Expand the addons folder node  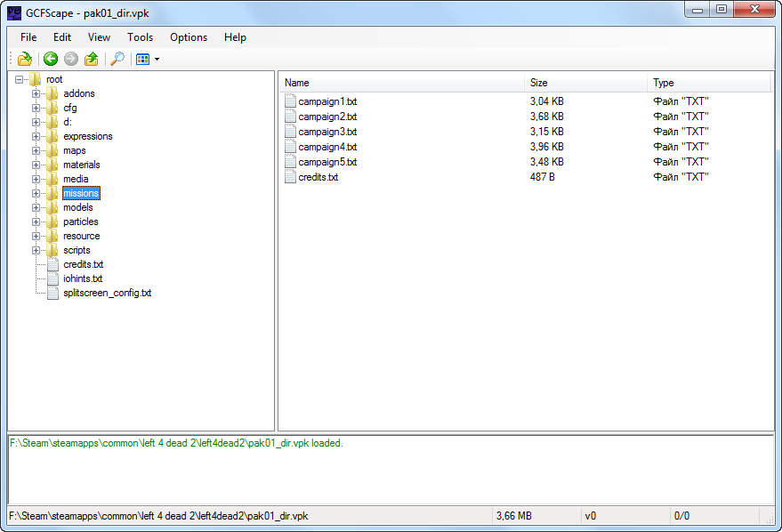tap(36, 93)
